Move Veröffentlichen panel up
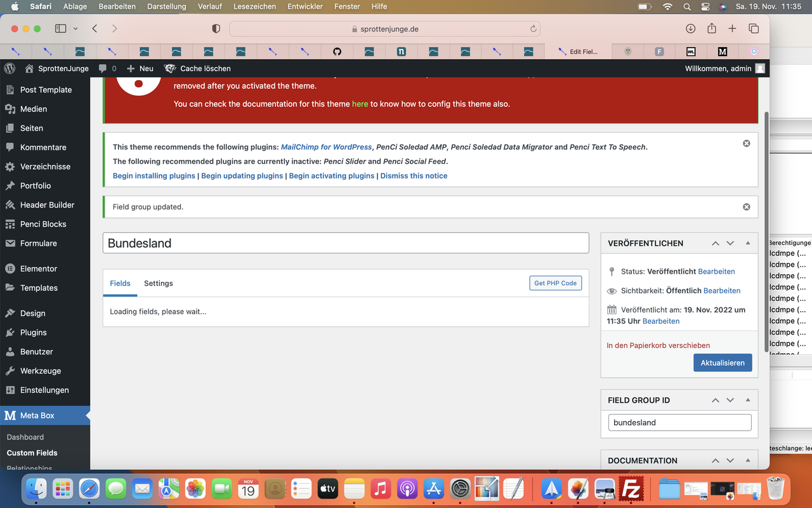The image size is (812, 508). click(x=716, y=243)
